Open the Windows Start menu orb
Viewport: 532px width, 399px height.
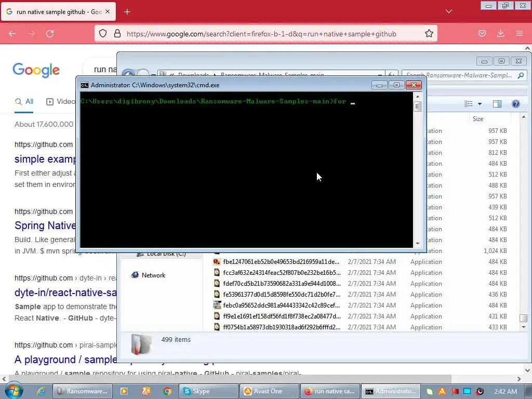[x=13, y=391]
